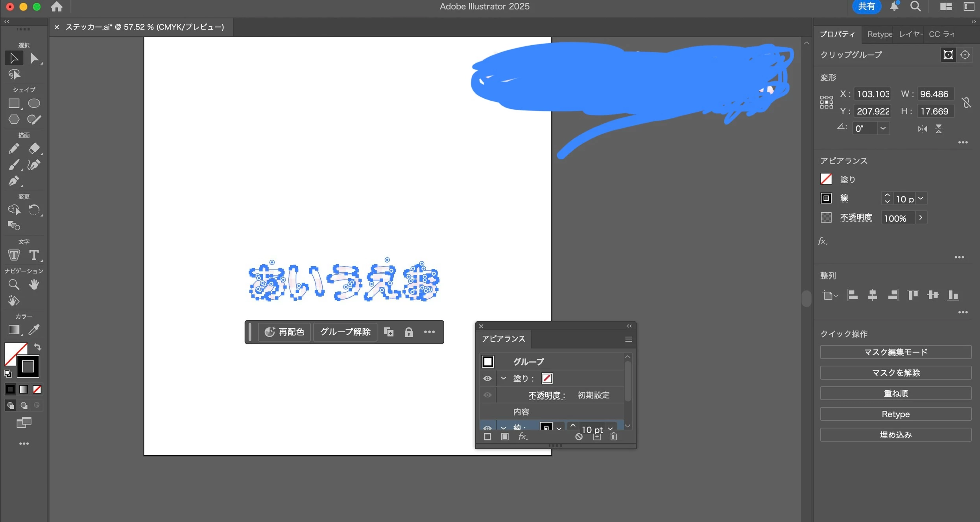Open rotation angle dropdown

coord(883,129)
